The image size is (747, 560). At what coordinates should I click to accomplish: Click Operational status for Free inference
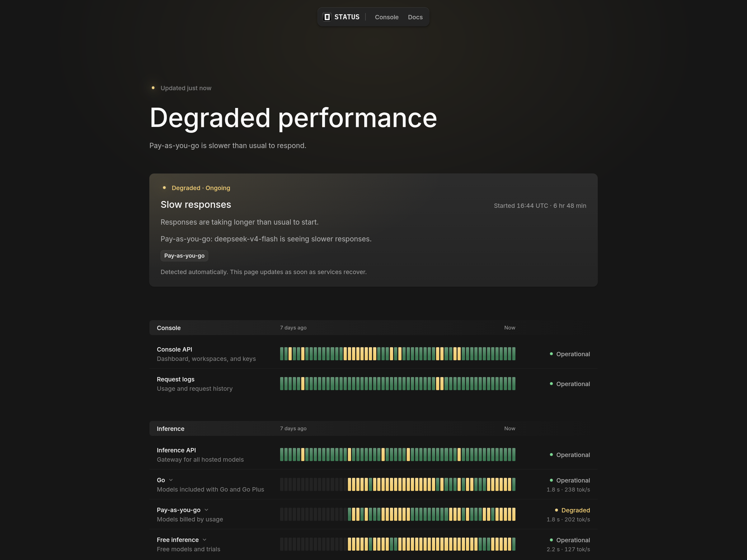tap(570, 540)
